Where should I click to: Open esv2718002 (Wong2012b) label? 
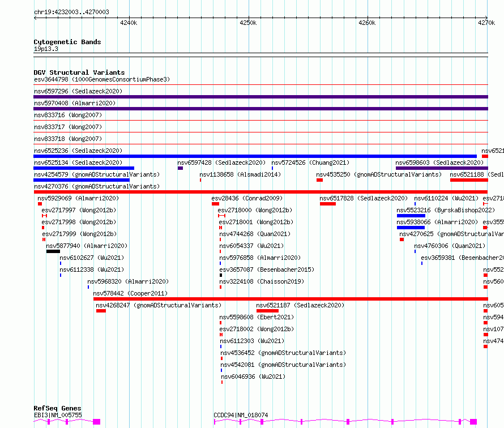point(257,329)
